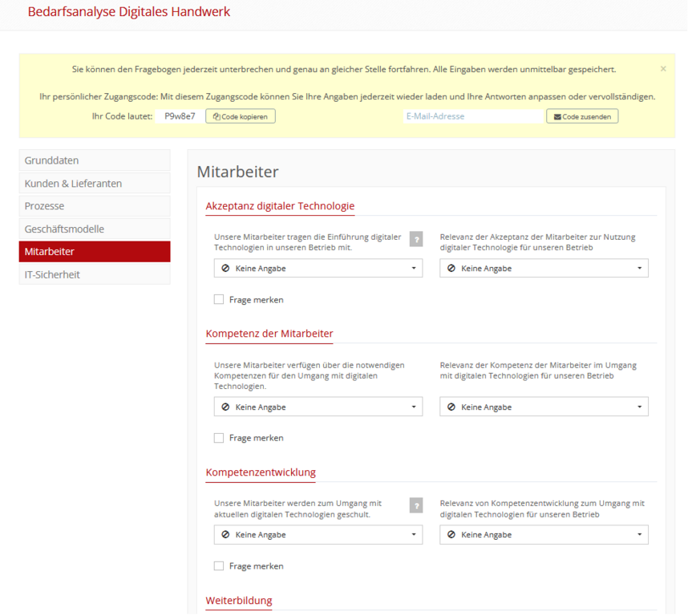Dismiss the yellow info banner

tap(663, 69)
